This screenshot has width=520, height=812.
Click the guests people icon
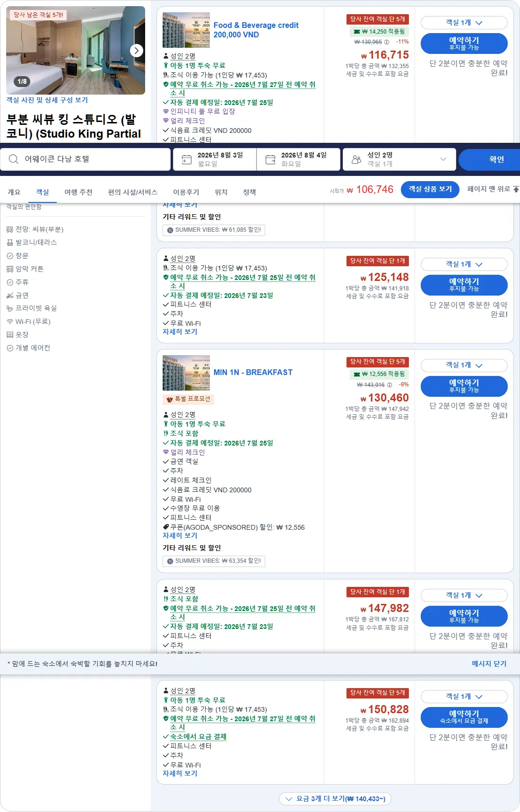356,159
